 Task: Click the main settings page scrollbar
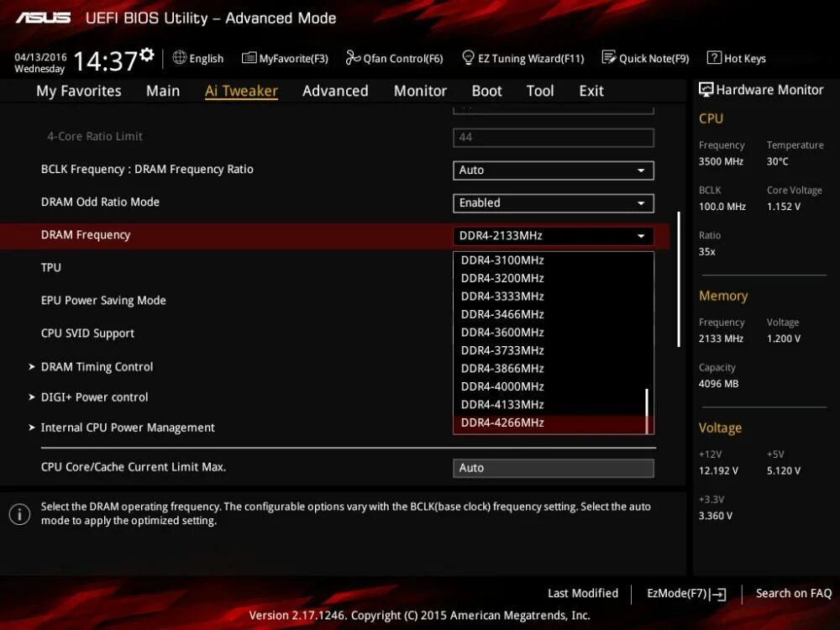pyautogui.click(x=679, y=279)
